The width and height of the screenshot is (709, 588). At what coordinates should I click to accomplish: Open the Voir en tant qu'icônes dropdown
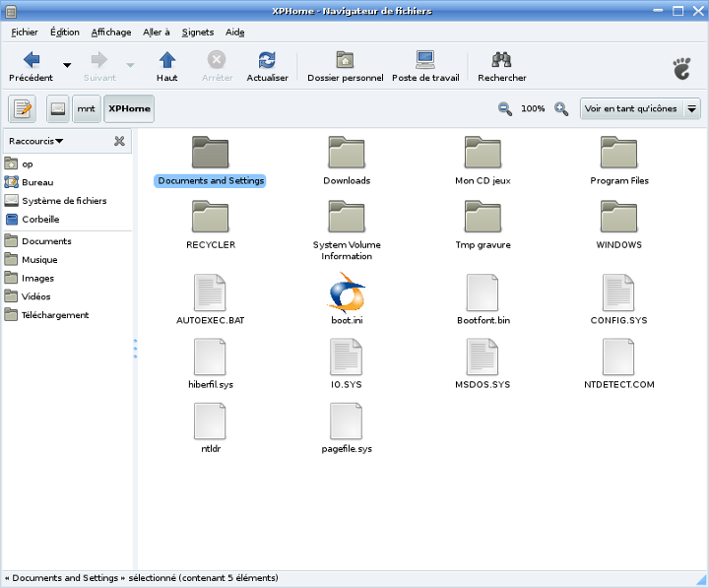click(640, 108)
